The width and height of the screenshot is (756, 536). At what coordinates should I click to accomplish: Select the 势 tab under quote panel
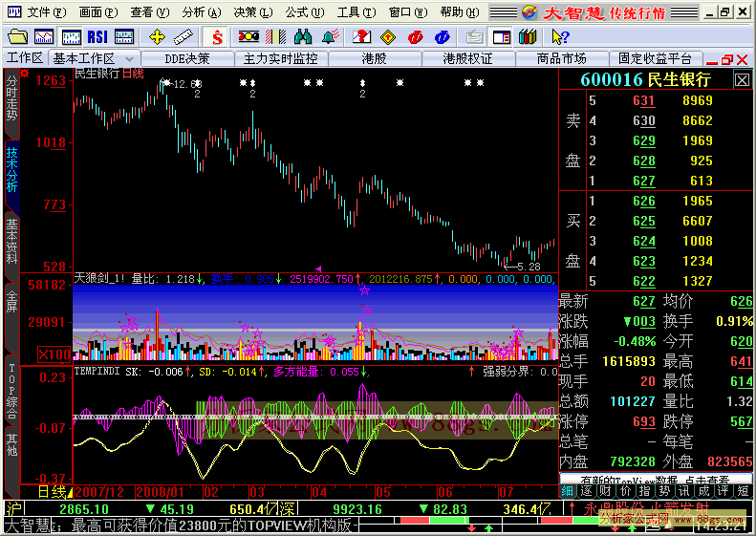pyautogui.click(x=664, y=491)
